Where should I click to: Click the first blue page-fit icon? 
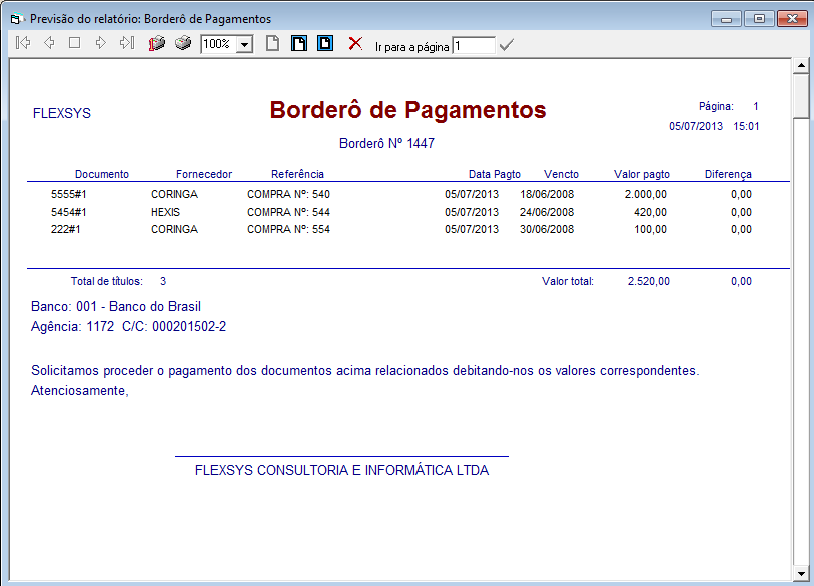tap(299, 43)
